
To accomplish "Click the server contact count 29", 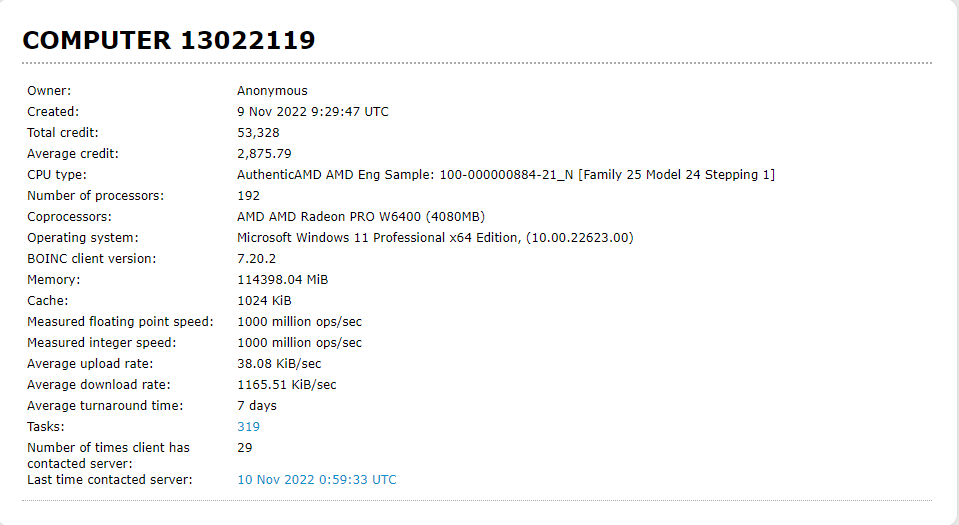I will pos(244,447).
